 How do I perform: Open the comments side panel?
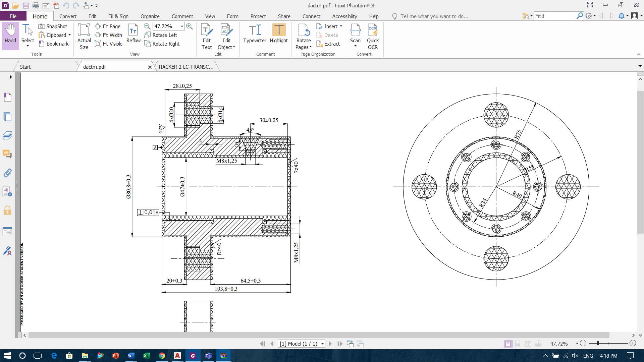(7, 154)
